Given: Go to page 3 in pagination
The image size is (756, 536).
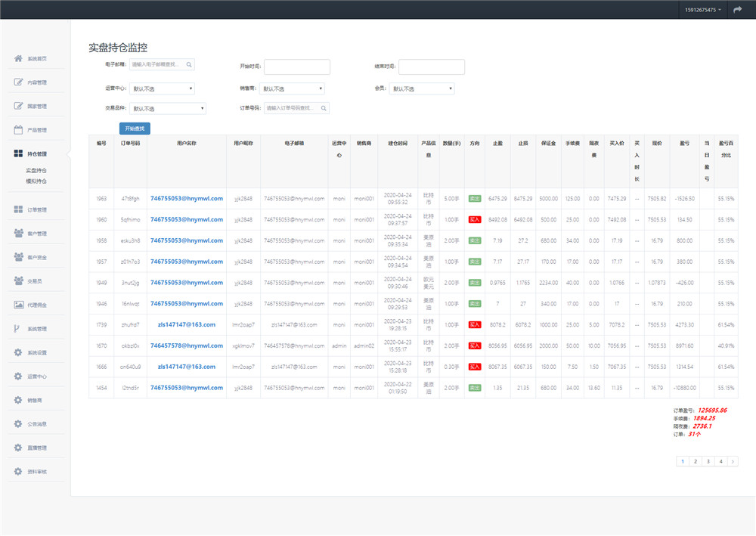Looking at the screenshot, I should [708, 461].
